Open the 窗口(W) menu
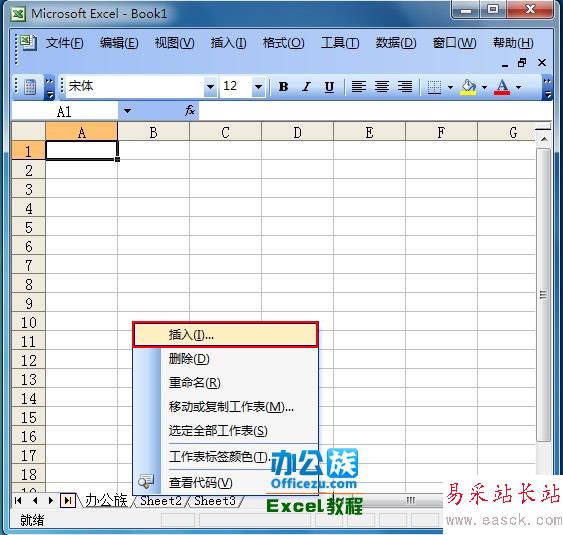563x535 pixels. (454, 43)
